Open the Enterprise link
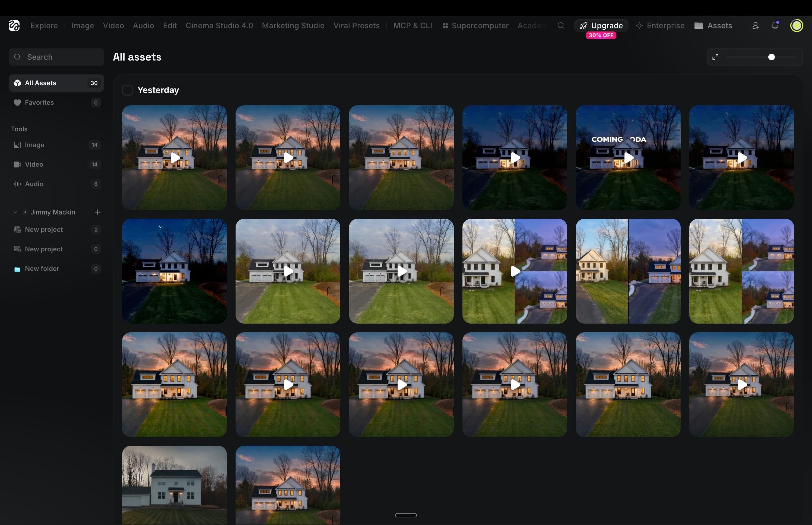 click(x=660, y=26)
